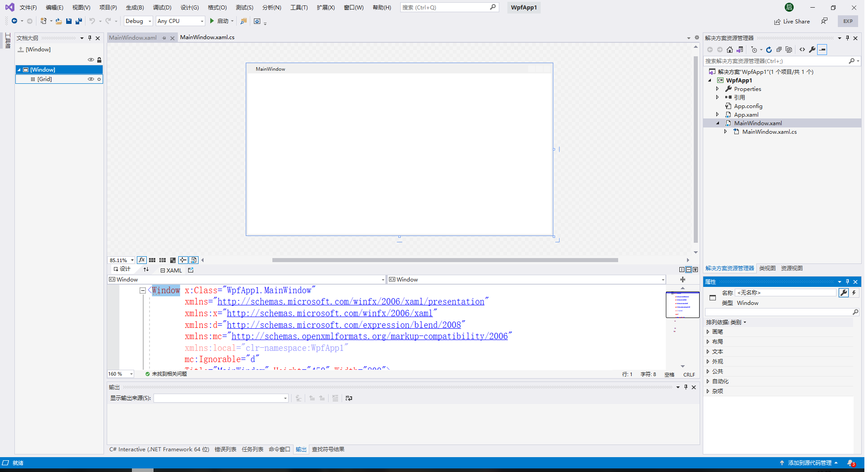Toggle show artboard background in designer toolbar
This screenshot has height=472, width=868.
pos(173,260)
